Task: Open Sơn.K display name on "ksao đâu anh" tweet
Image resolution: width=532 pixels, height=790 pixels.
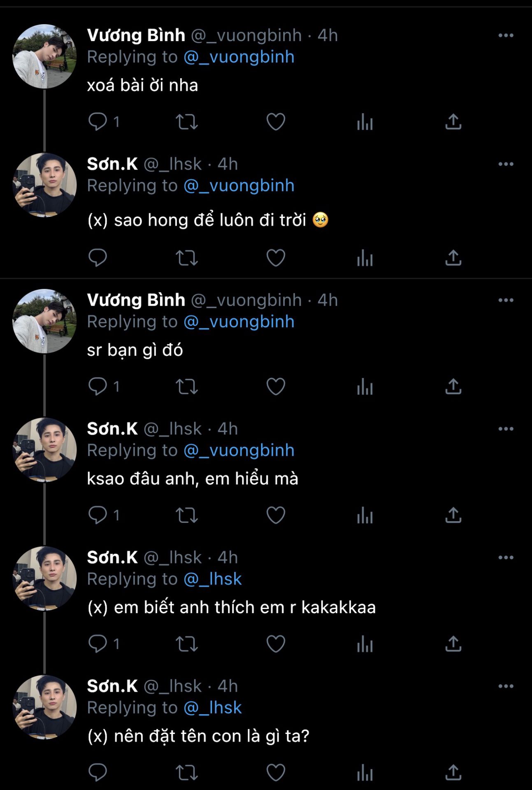Action: (112, 429)
